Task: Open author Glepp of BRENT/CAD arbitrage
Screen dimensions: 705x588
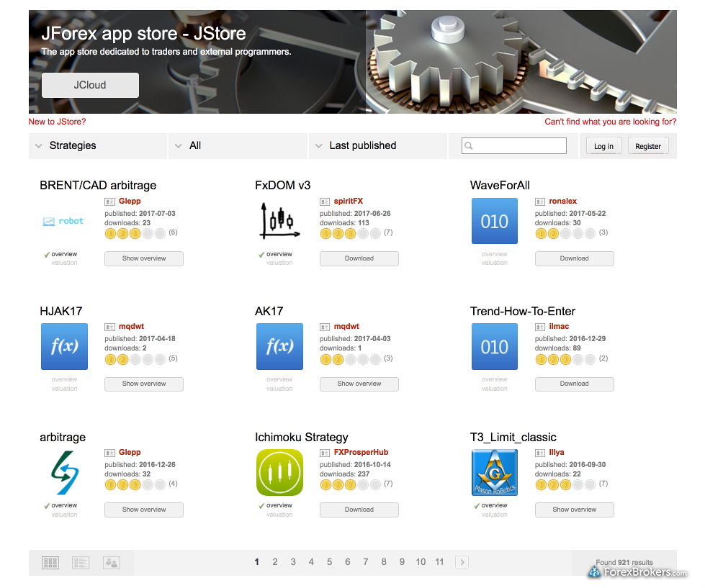Action: (130, 202)
